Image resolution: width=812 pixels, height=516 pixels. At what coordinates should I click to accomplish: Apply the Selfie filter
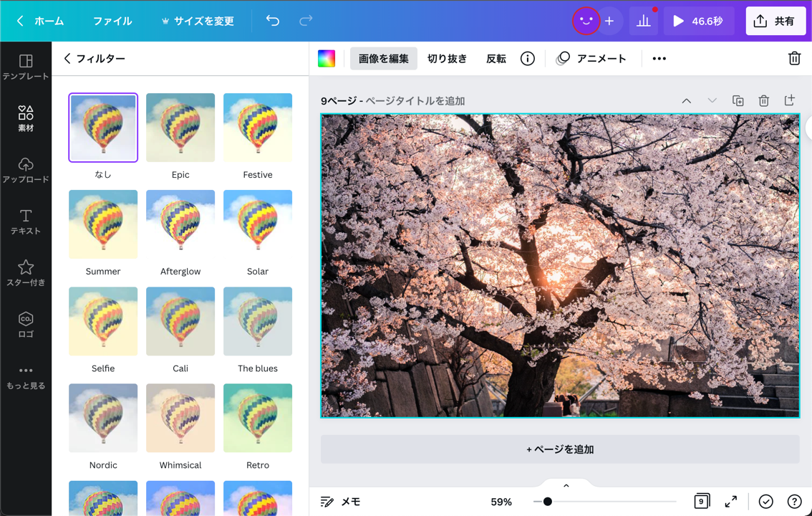click(x=103, y=321)
